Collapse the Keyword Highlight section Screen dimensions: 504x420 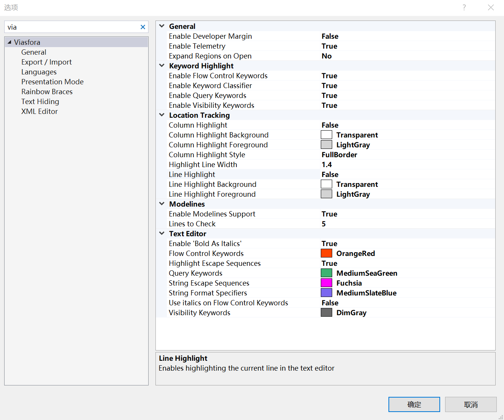point(162,66)
